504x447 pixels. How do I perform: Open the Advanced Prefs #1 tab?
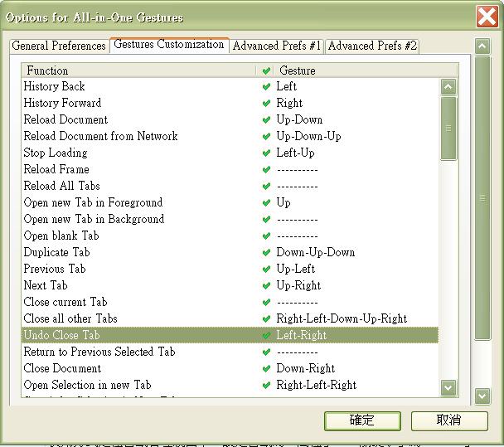coord(276,46)
